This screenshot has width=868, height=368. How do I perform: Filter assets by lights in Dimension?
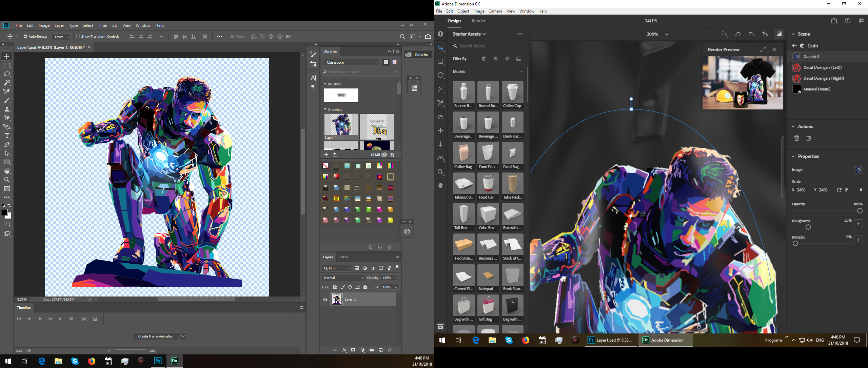507,59
